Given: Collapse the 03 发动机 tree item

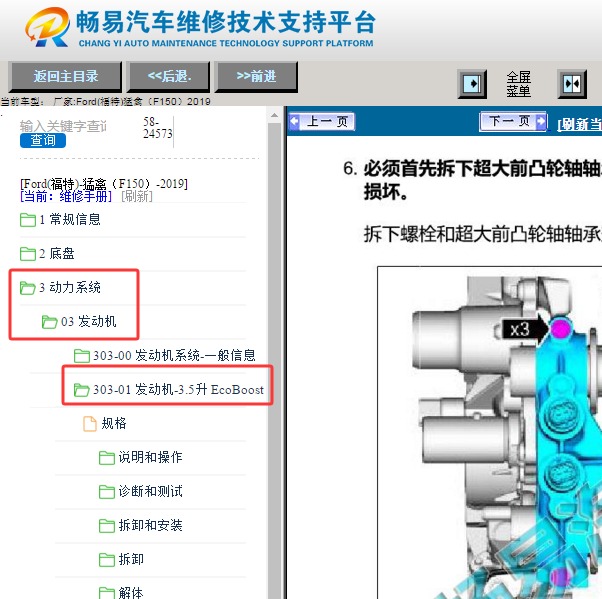Looking at the screenshot, I should pos(88,321).
